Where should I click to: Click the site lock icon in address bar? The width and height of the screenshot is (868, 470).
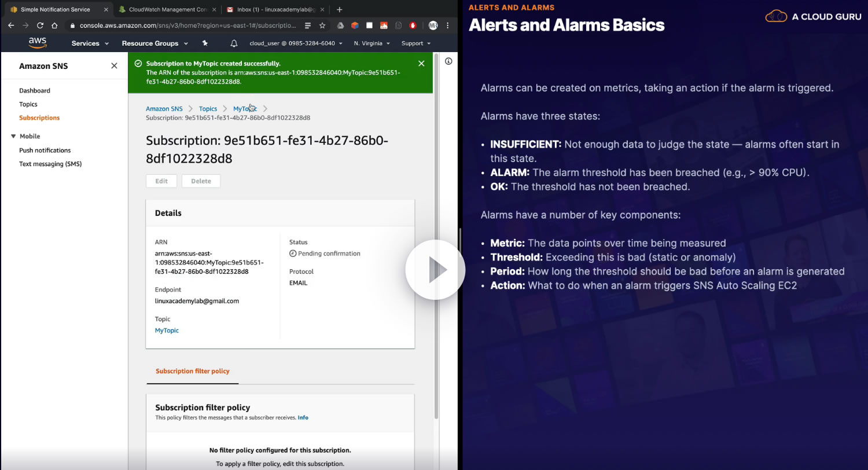coord(72,25)
